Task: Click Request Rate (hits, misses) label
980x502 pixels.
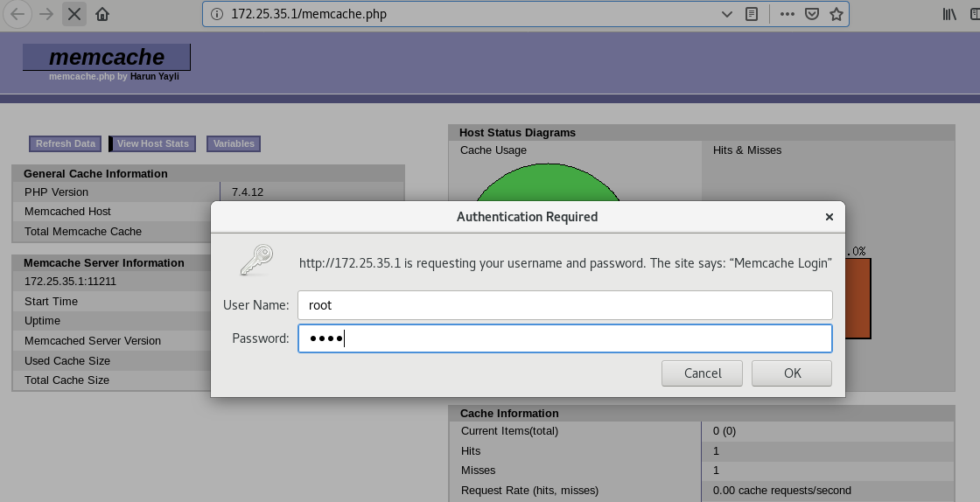Action: click(x=529, y=490)
